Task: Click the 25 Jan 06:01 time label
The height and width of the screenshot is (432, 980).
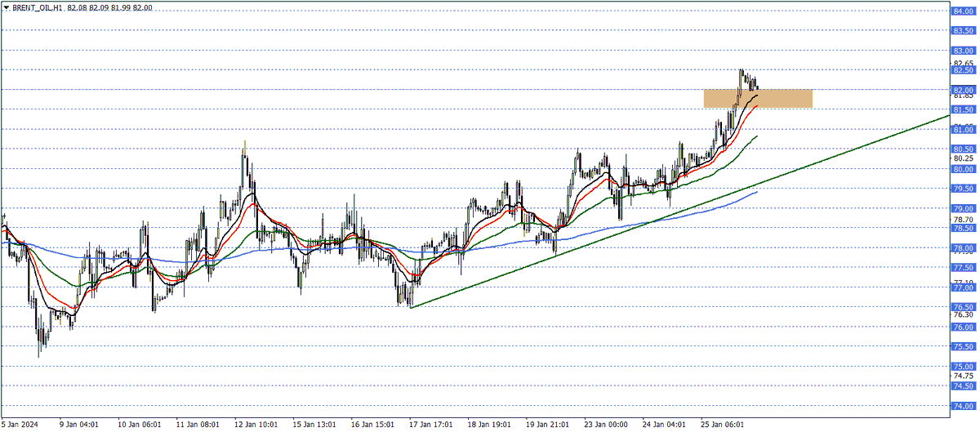Action: [x=722, y=425]
